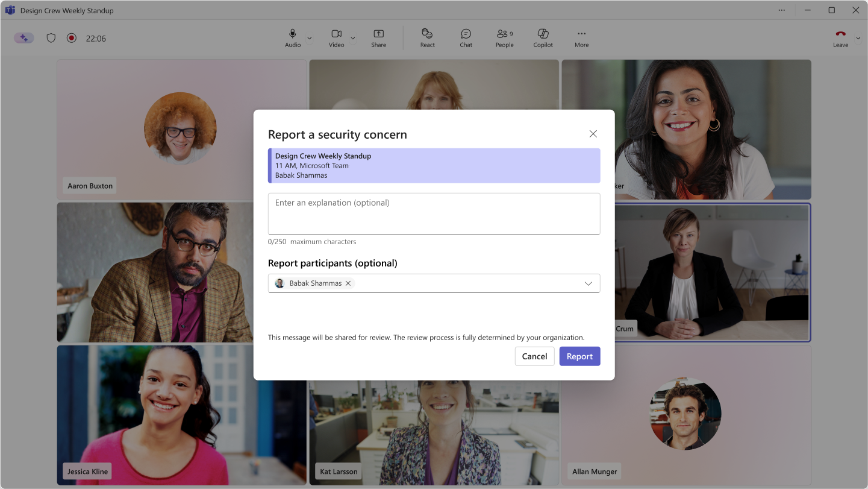Mute the microphone with the Audio button
Image resolution: width=868 pixels, height=489 pixels.
click(293, 38)
